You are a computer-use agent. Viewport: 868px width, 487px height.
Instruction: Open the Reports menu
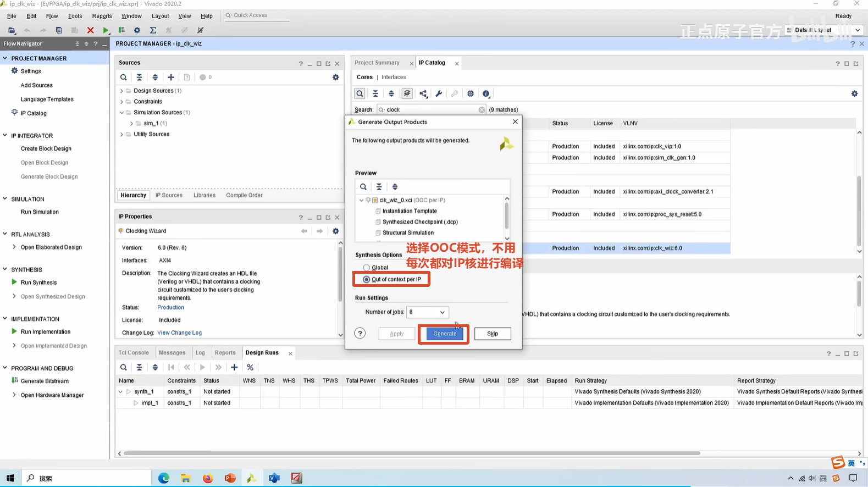click(102, 16)
